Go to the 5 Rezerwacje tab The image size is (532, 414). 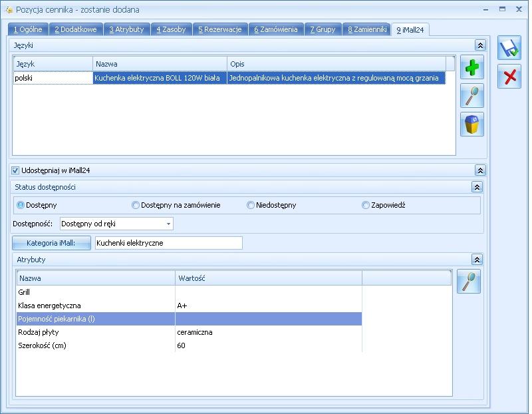[x=220, y=29]
